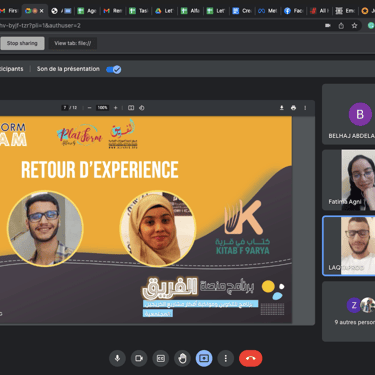Enable closed captions button
Image resolution: width=375 pixels, height=375 pixels.
point(161,358)
